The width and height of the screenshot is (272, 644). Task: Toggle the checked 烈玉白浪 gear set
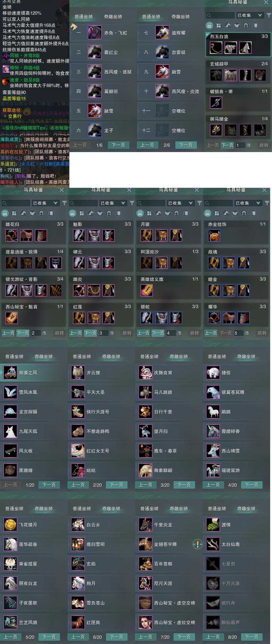point(238,45)
